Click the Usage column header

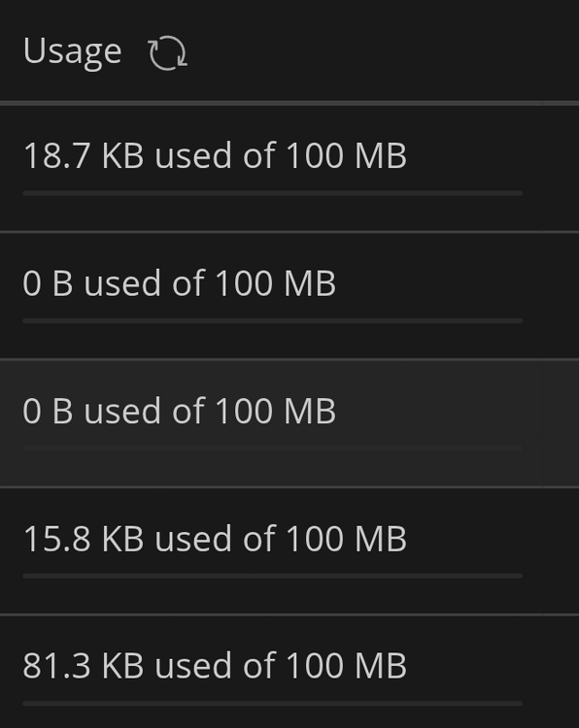(x=72, y=52)
